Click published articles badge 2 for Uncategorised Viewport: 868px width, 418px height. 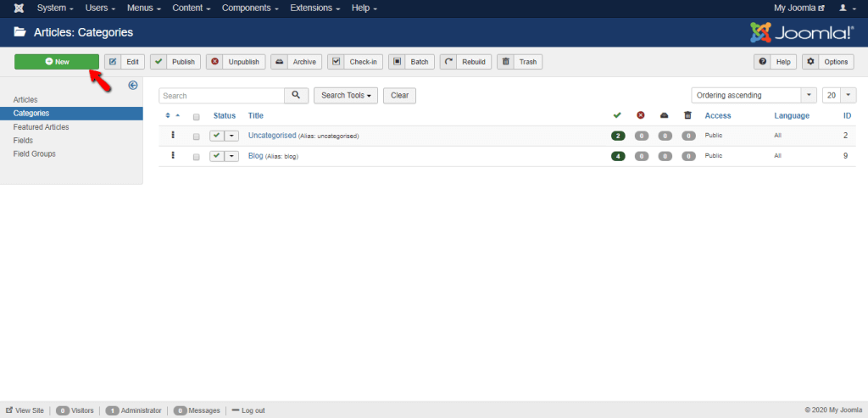618,136
